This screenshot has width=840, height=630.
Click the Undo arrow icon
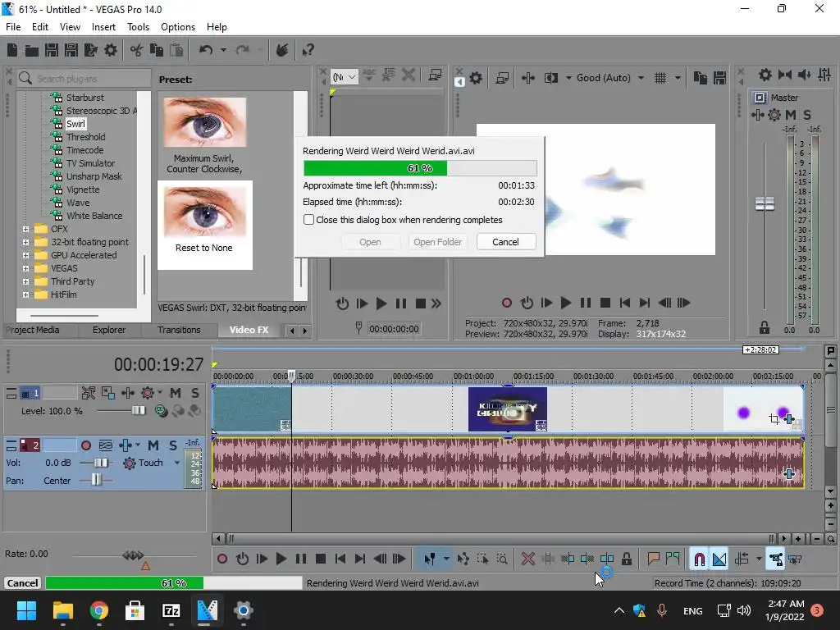pos(206,50)
